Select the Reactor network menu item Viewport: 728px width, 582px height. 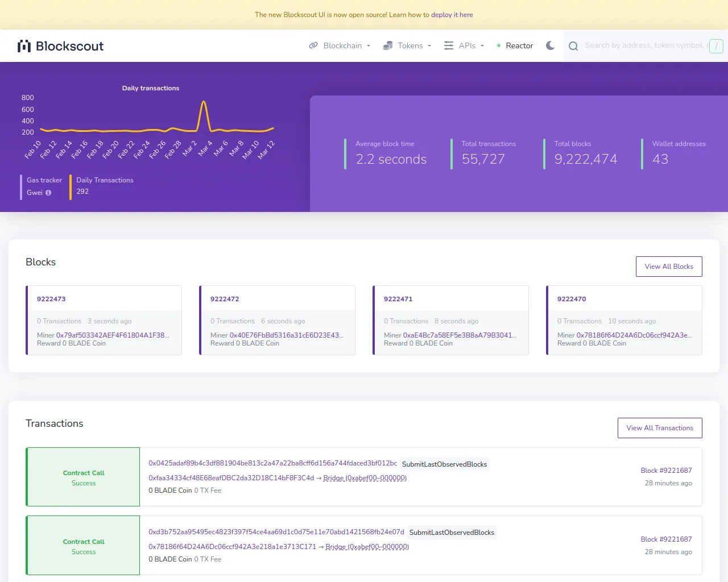coord(519,45)
